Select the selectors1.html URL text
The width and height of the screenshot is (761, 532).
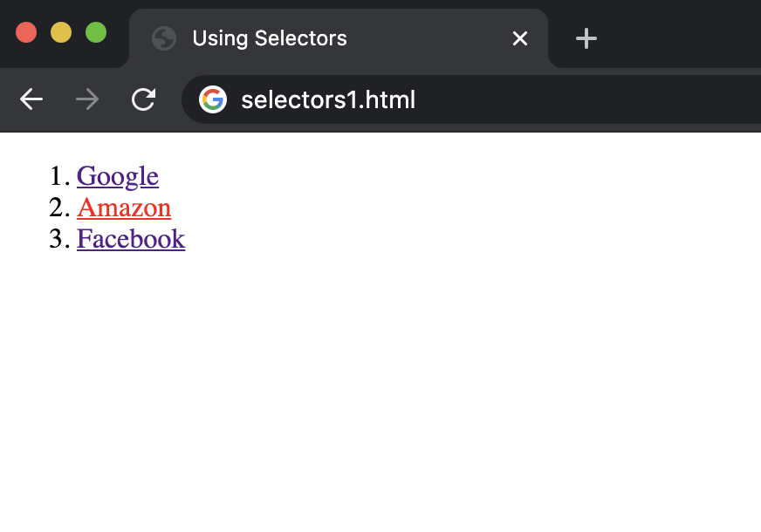pos(327,99)
